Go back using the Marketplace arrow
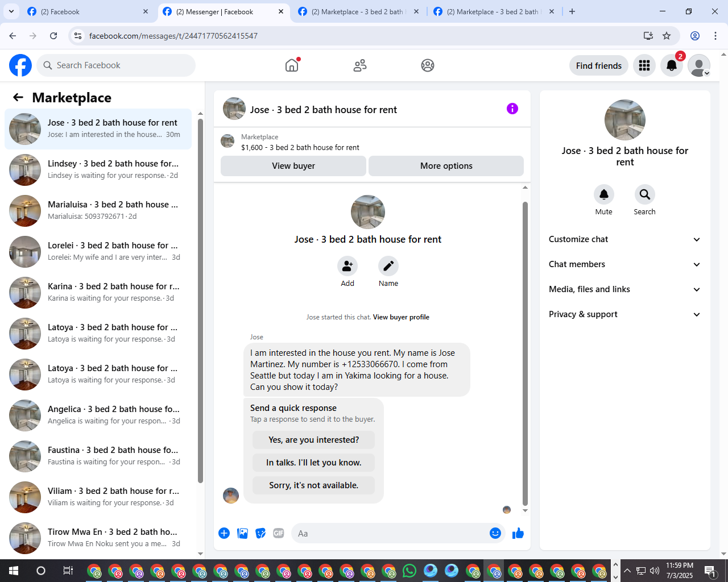Image resolution: width=728 pixels, height=582 pixels. 18,97
